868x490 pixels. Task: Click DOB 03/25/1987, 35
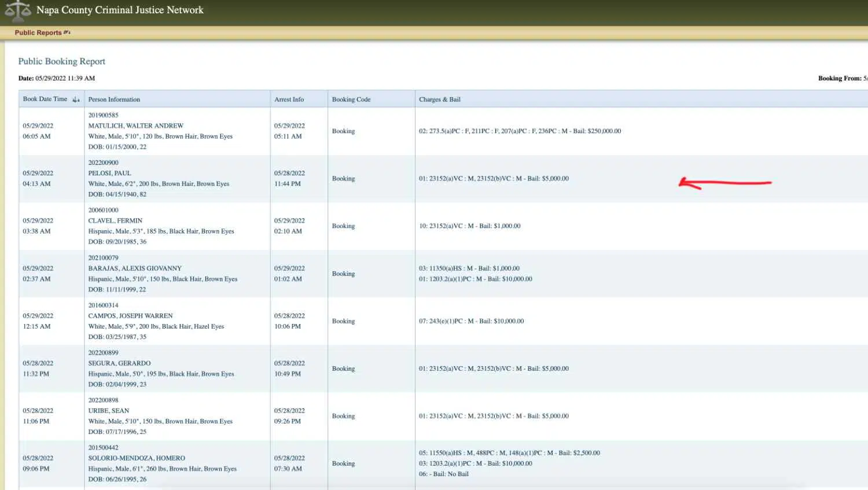tap(117, 337)
